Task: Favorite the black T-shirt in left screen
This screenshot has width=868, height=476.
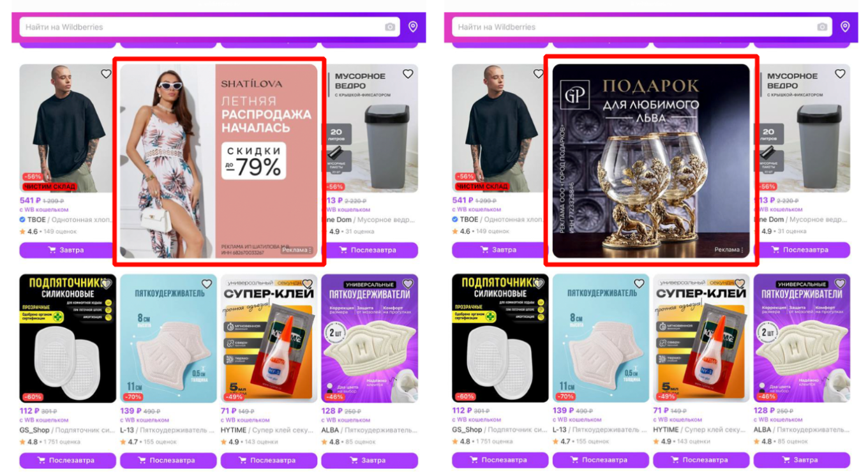Action: (106, 74)
